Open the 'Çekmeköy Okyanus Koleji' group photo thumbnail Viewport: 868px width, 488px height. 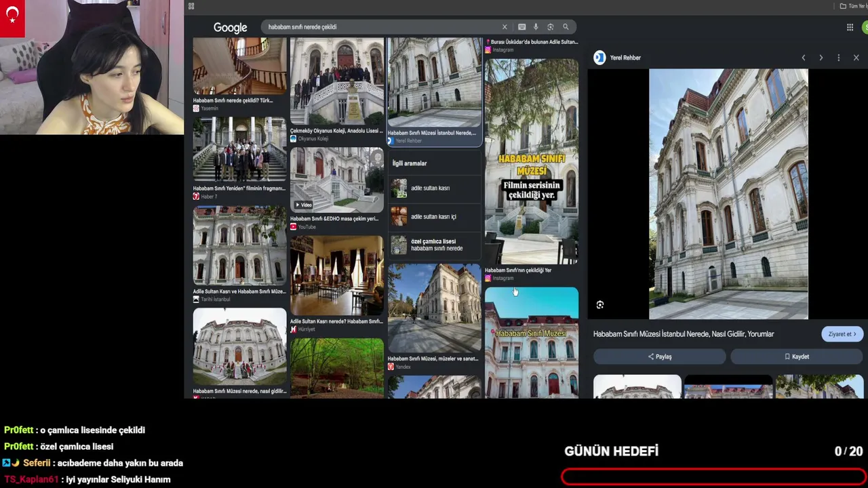coord(337,81)
